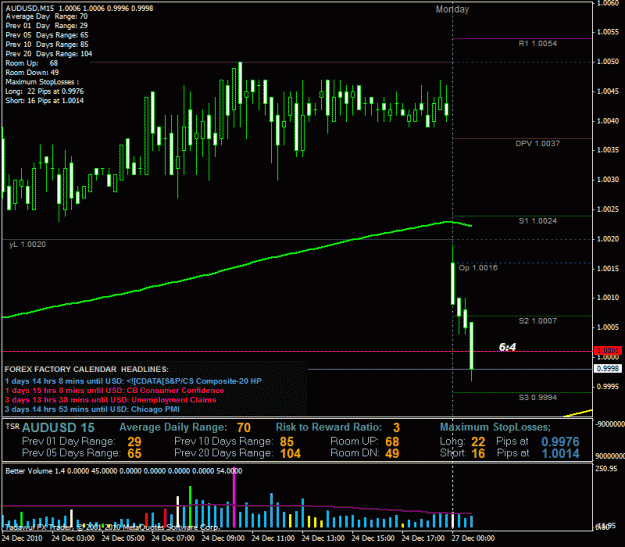Click 'Short: 16 Pips at 1.0014' overlay text
Image resolution: width=625 pixels, height=547 pixels.
coord(45,101)
